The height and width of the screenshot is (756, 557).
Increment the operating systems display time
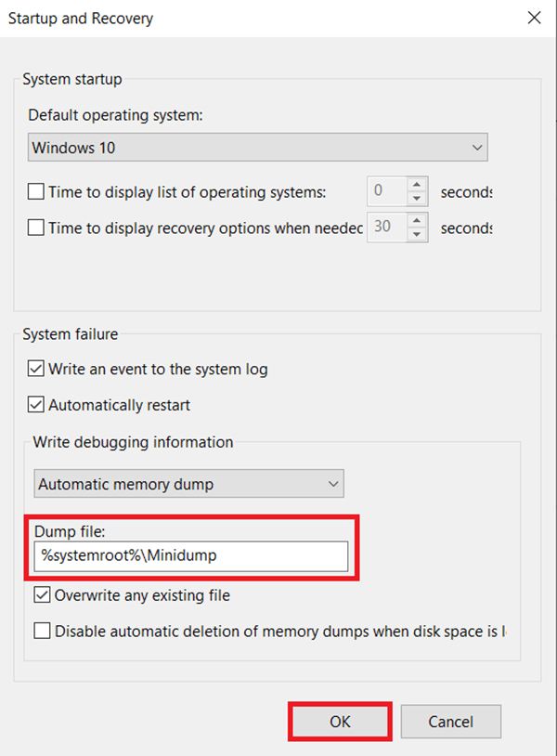coord(416,185)
